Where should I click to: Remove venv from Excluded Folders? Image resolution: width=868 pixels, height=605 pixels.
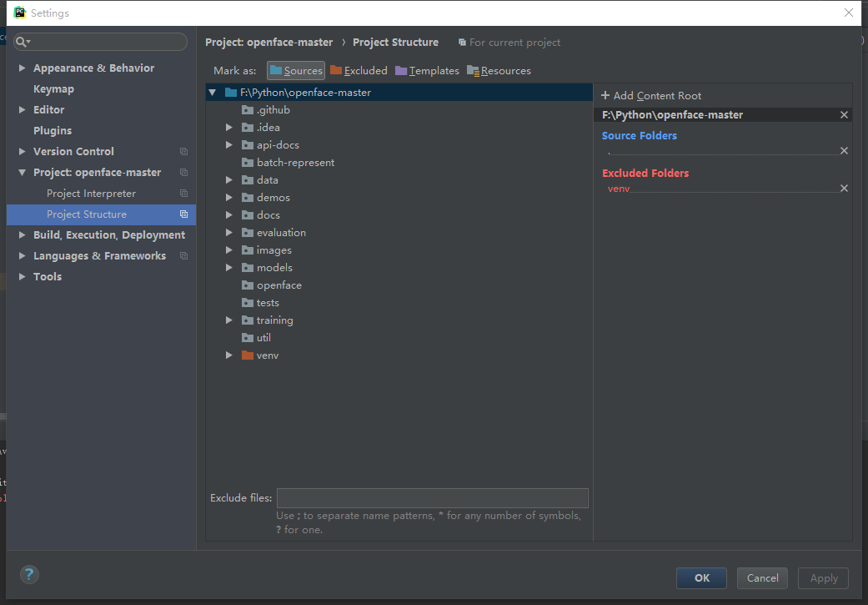pos(843,188)
